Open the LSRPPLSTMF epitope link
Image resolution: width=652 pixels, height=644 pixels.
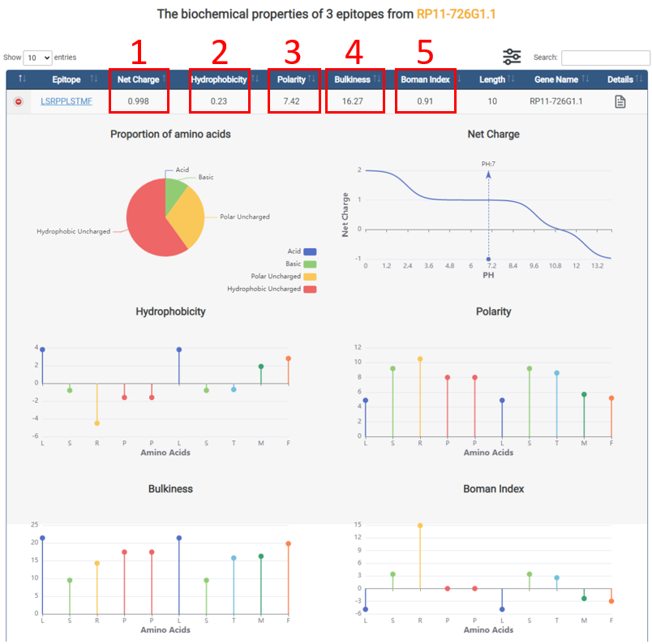coord(66,101)
